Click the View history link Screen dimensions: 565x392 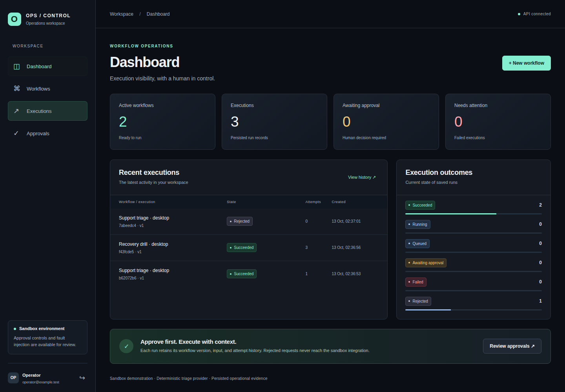click(362, 177)
